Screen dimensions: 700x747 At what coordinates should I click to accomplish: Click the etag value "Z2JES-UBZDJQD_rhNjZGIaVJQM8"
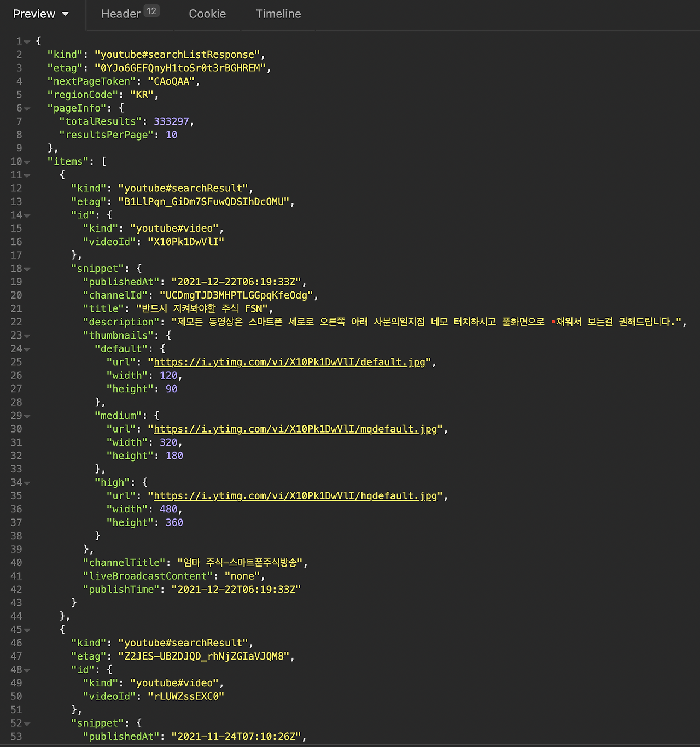click(x=204, y=656)
